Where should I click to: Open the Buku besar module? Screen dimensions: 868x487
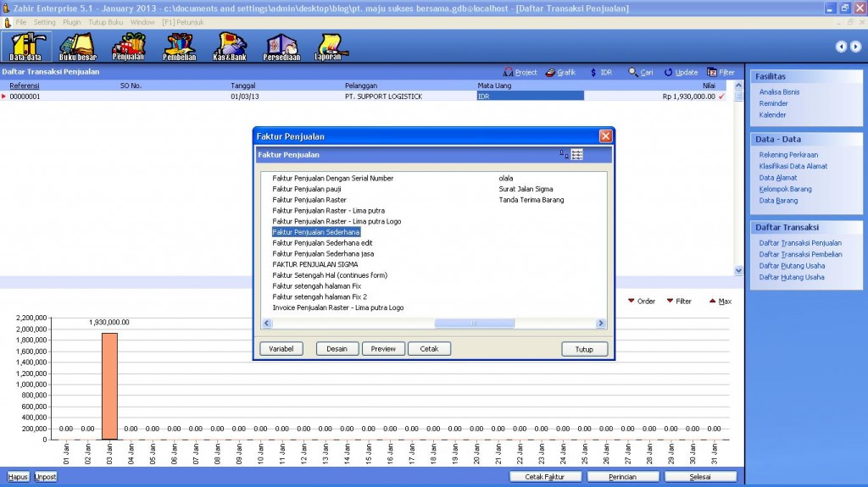click(x=77, y=47)
